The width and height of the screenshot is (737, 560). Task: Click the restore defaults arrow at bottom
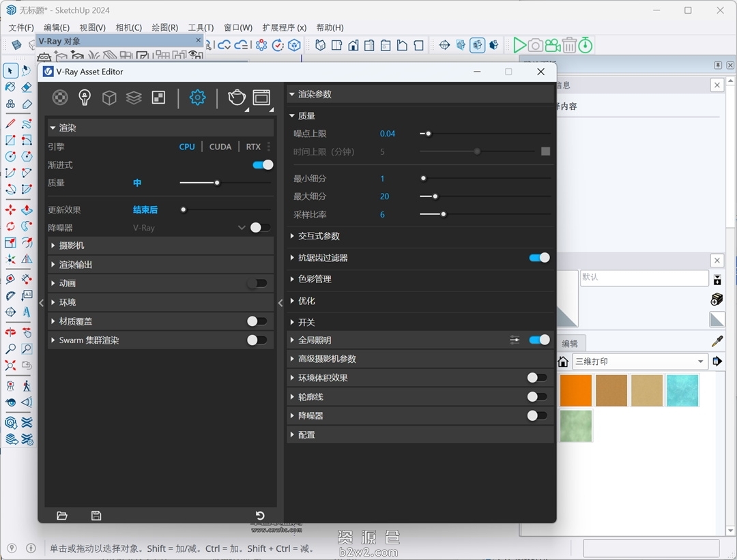(259, 516)
